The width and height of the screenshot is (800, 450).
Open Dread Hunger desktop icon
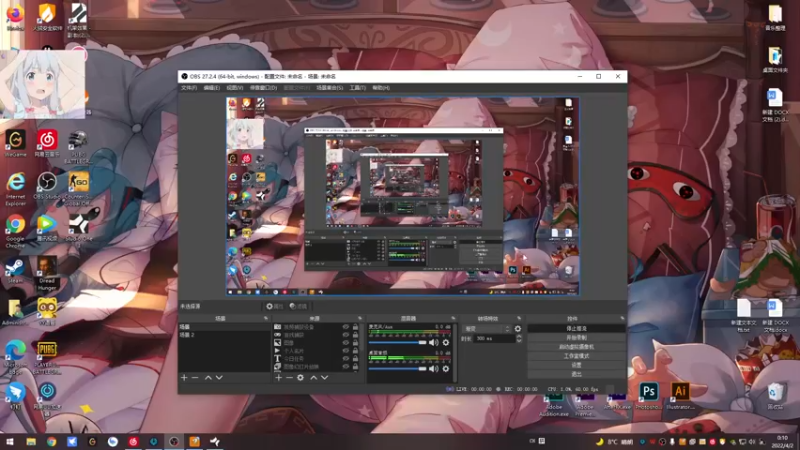pos(46,273)
